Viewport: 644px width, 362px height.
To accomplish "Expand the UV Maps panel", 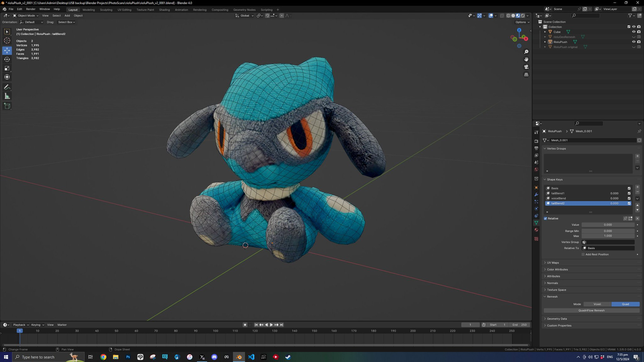I will point(553,263).
